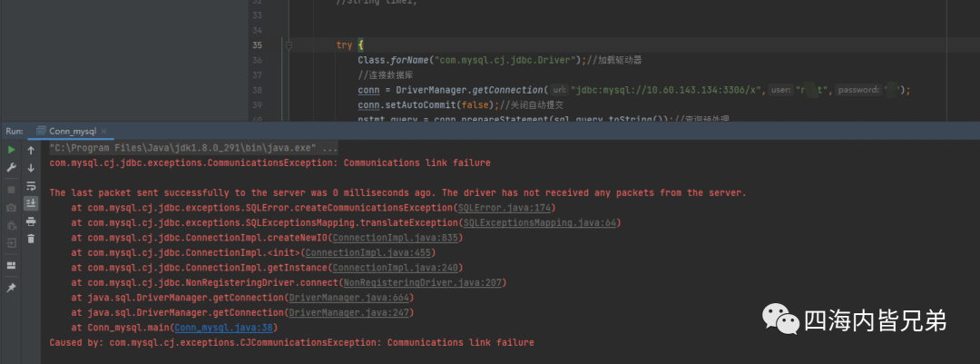Image resolution: width=980 pixels, height=364 pixels.
Task: Open the Restore Layout icon
Action: coord(11,266)
